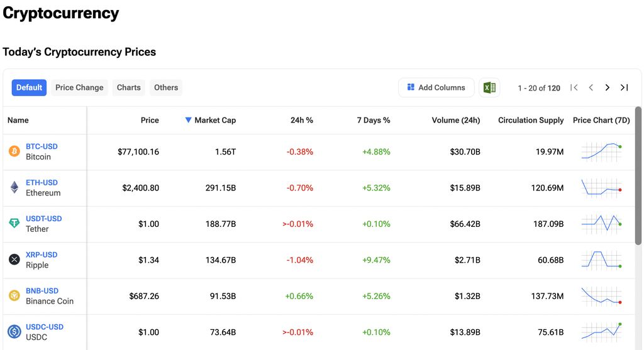644x350 pixels.
Task: Open the ETH-USD link
Action: click(42, 183)
